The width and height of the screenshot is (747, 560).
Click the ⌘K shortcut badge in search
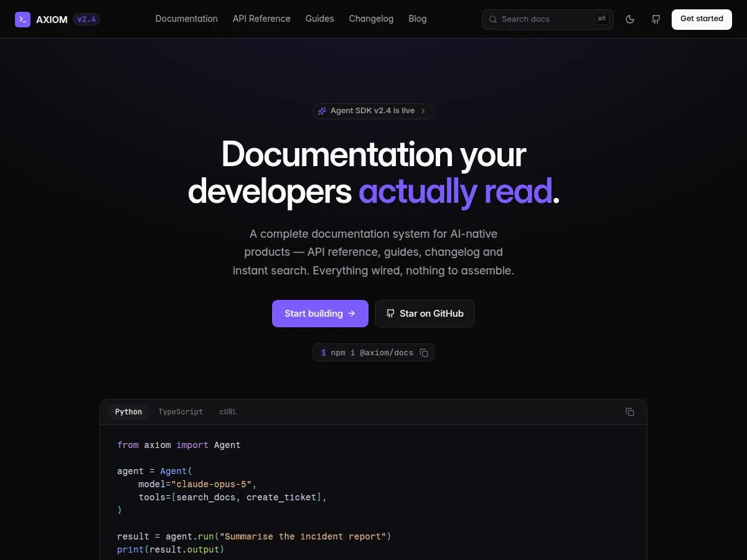[601, 19]
